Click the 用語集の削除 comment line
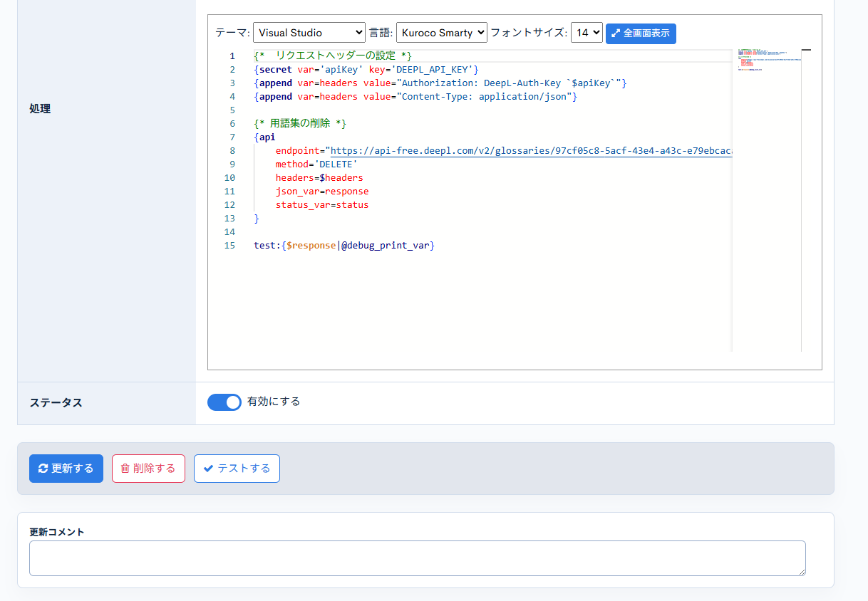This screenshot has height=601, width=868. 300,124
